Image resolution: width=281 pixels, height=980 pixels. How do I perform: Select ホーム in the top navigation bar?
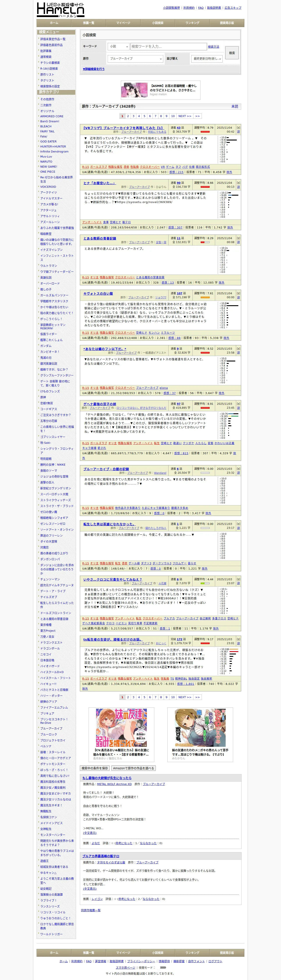tap(54, 23)
